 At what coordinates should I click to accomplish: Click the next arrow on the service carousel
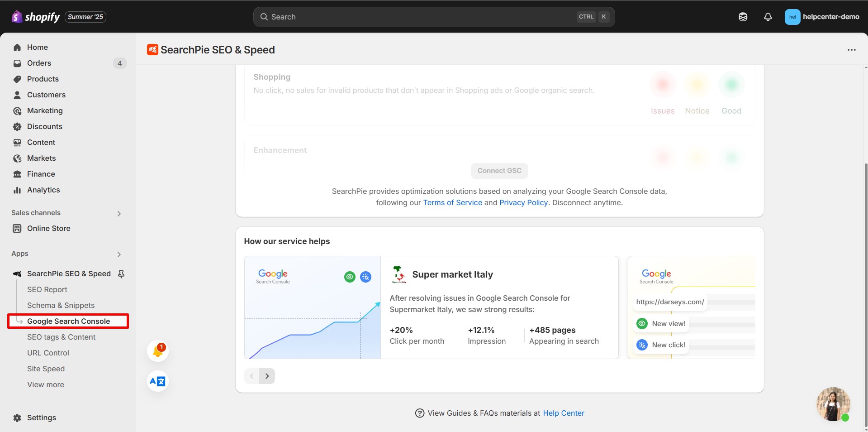click(266, 376)
